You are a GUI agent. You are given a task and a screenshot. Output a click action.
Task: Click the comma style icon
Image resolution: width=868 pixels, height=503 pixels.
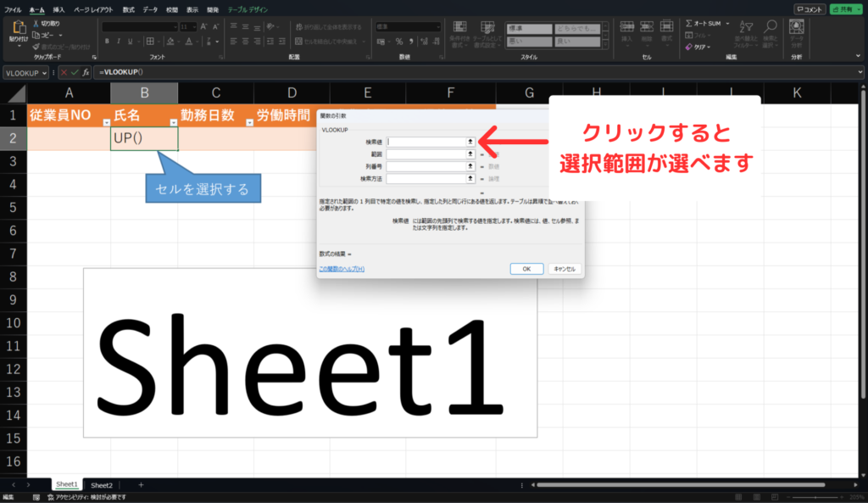coord(411,42)
